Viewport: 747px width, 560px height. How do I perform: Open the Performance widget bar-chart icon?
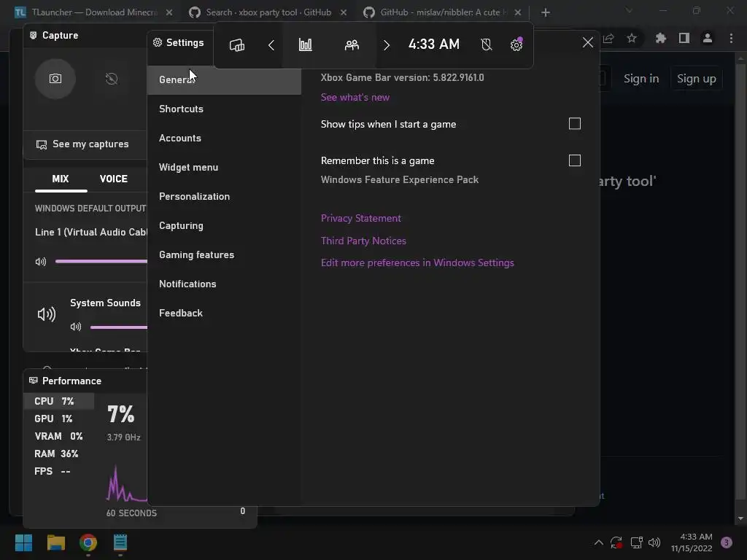pyautogui.click(x=306, y=44)
